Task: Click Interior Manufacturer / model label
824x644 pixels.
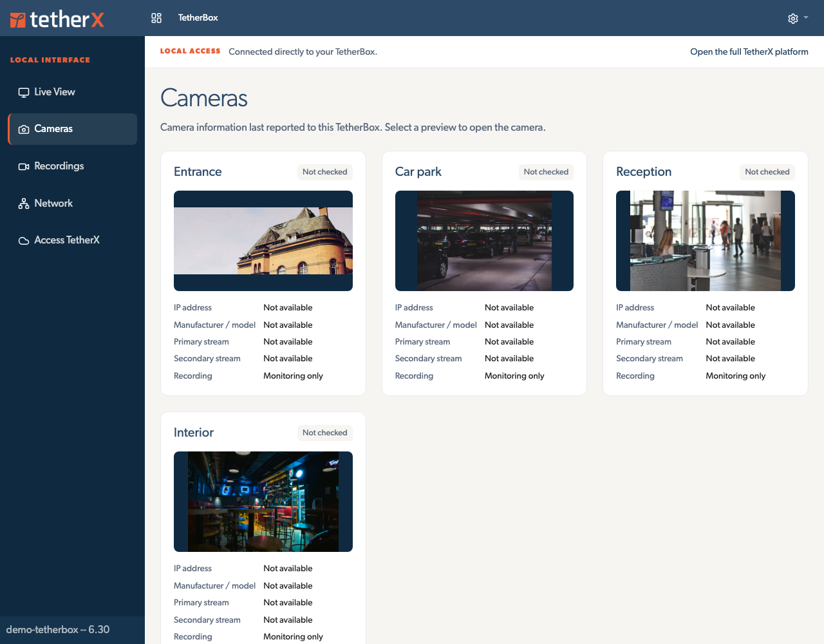Action: (215, 586)
